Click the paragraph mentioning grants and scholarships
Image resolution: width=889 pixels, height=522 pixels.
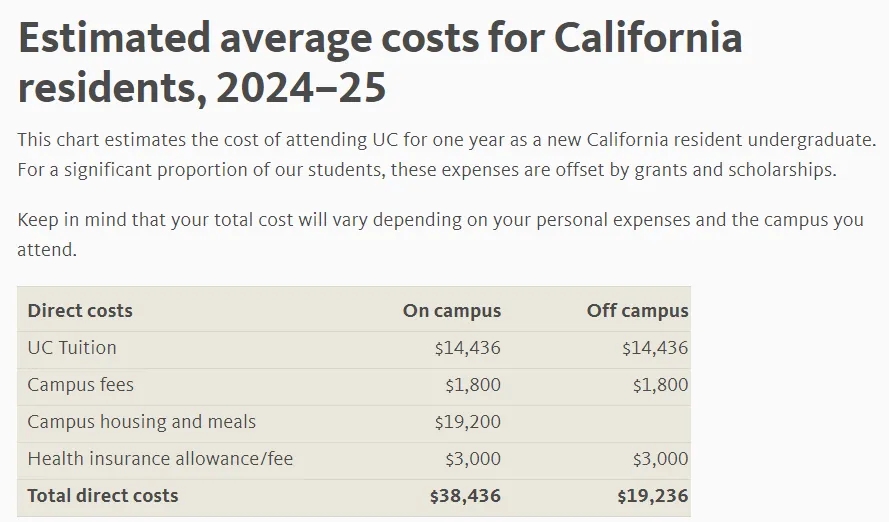(446, 155)
